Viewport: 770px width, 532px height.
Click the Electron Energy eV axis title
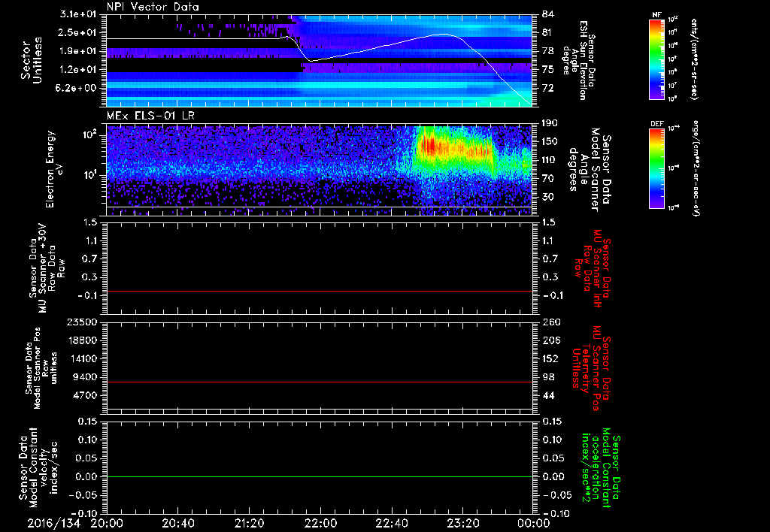click(55, 169)
